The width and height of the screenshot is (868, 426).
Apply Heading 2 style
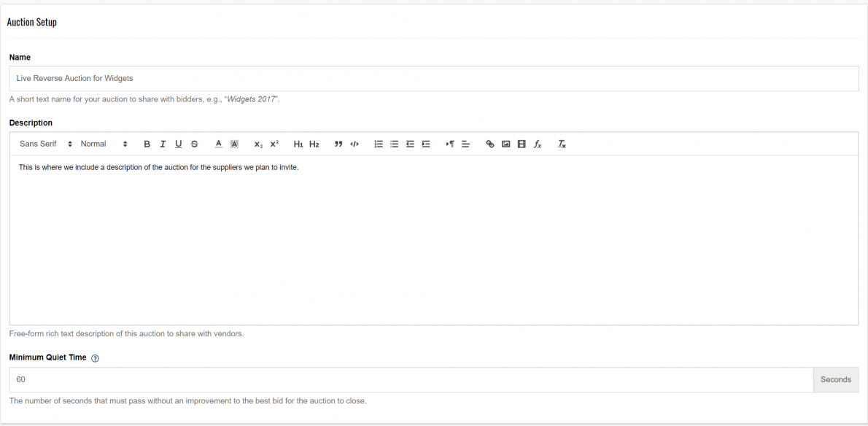click(314, 144)
